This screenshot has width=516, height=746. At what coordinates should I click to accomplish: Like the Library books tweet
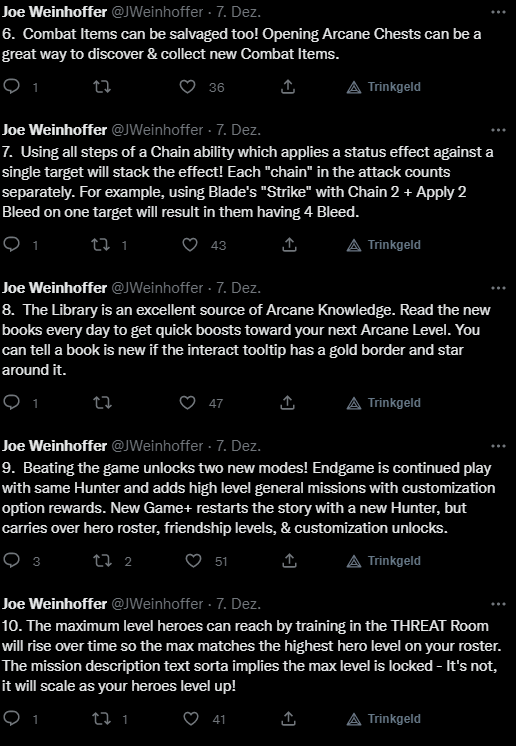click(x=187, y=402)
